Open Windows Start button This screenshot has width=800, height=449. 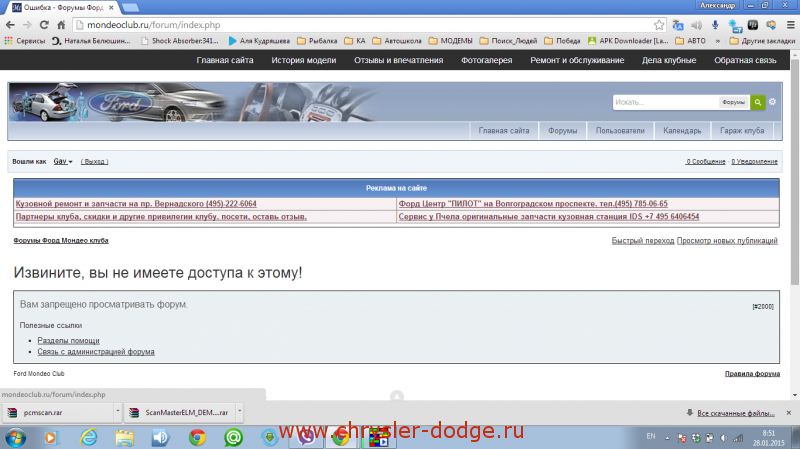tap(15, 438)
